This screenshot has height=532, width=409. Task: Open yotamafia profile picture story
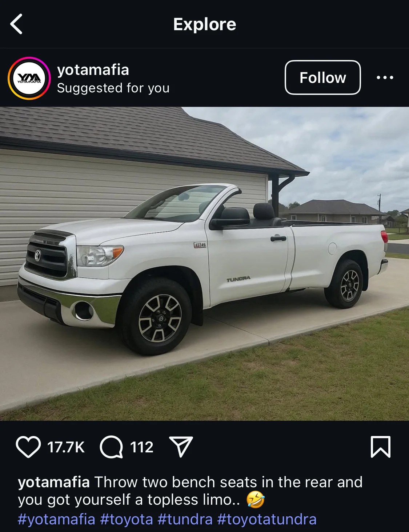[x=29, y=78]
